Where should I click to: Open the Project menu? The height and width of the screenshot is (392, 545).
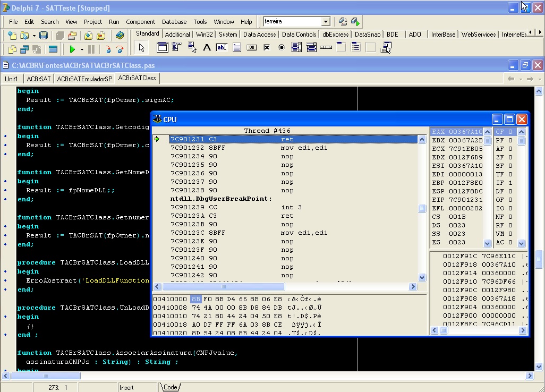click(x=93, y=22)
